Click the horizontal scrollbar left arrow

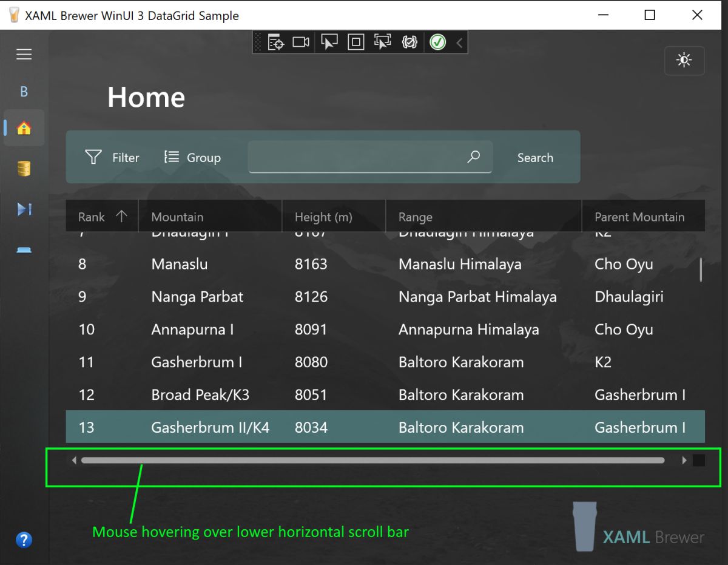[x=74, y=461]
